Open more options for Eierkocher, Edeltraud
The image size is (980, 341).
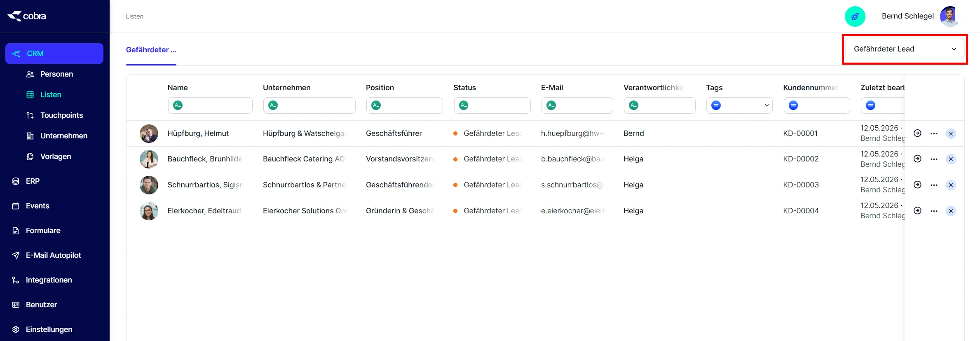coord(934,211)
